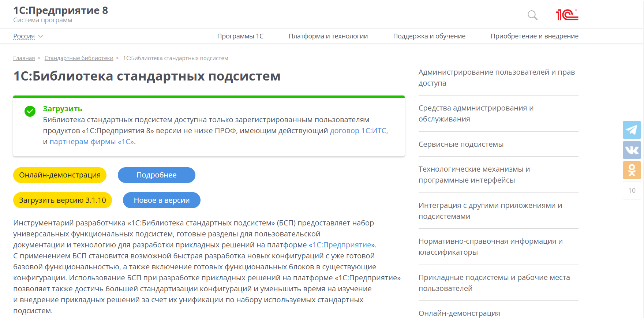Open Поддержка и обучение menu
The image size is (644, 318).
429,36
